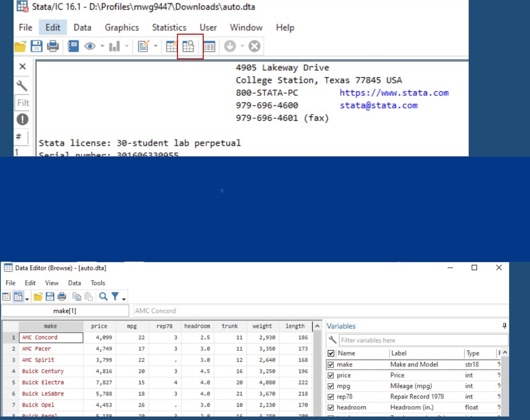Click the Save icon in Data Editor toolbar
Viewport: 530px width, 420px height.
pyautogui.click(x=50, y=296)
